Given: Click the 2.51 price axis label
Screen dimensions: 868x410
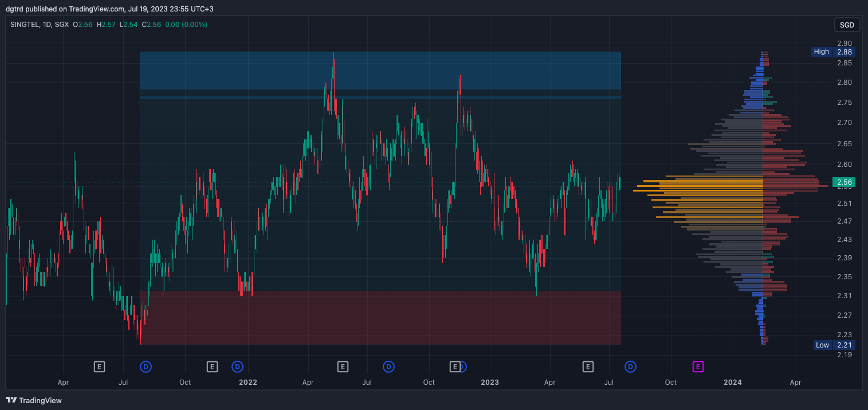Looking at the screenshot, I should coord(845,203).
